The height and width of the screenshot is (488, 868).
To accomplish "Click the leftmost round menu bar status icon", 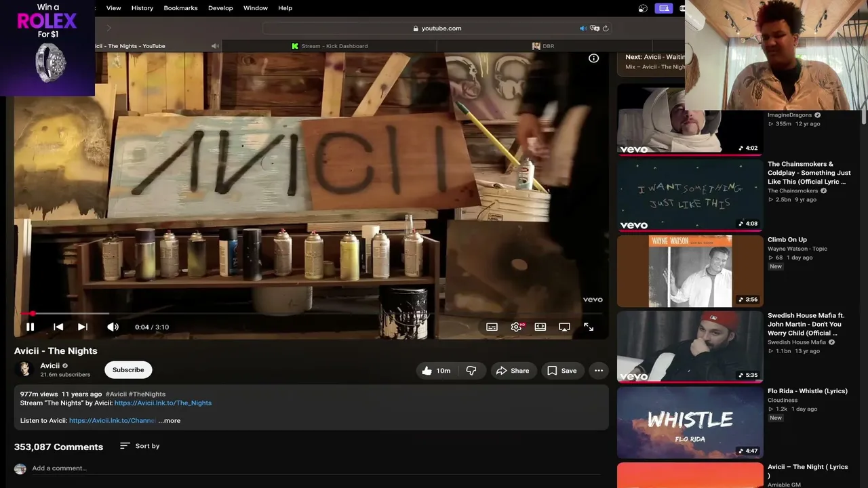I will click(644, 8).
